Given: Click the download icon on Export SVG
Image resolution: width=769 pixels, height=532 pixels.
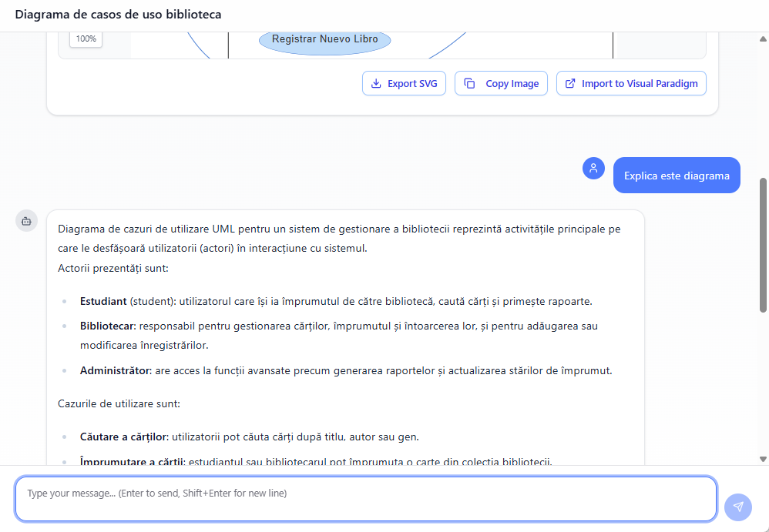Looking at the screenshot, I should click(375, 83).
